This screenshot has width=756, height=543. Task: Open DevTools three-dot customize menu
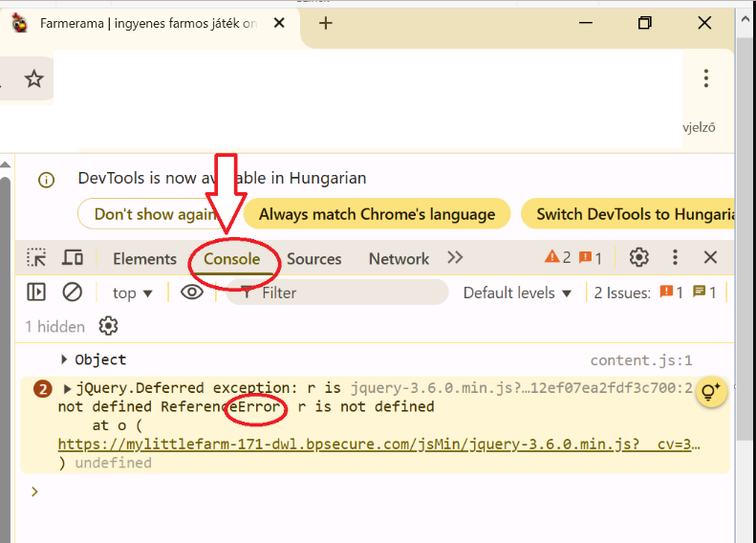[x=675, y=257]
